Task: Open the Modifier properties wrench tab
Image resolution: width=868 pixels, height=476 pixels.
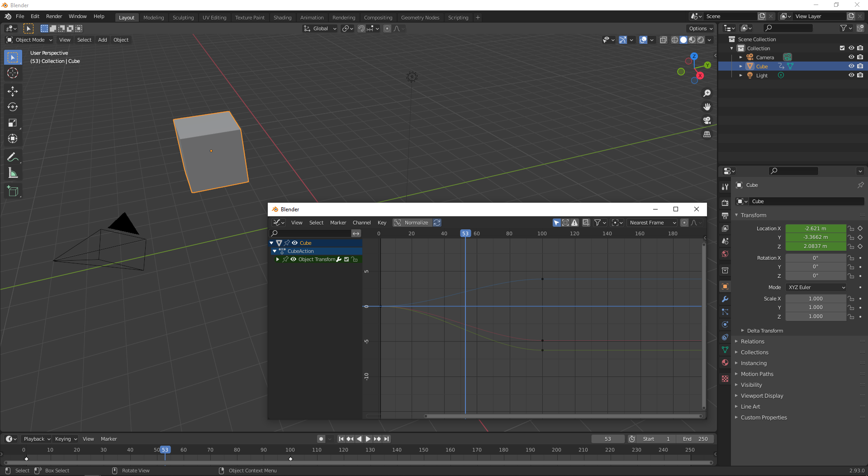Action: point(725,299)
